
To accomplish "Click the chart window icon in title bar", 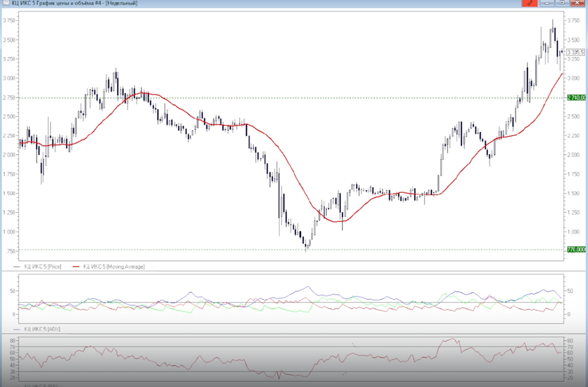I will [x=6, y=4].
